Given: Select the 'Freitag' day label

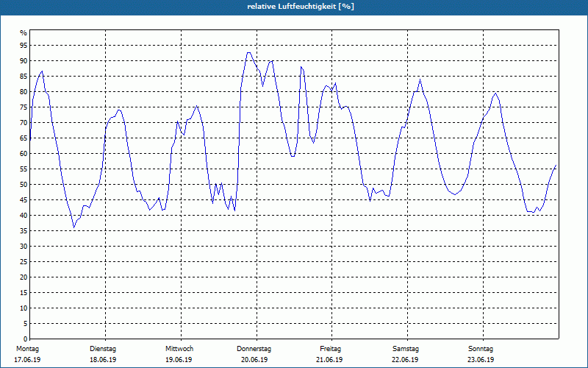Looking at the screenshot, I should pyautogui.click(x=330, y=349).
